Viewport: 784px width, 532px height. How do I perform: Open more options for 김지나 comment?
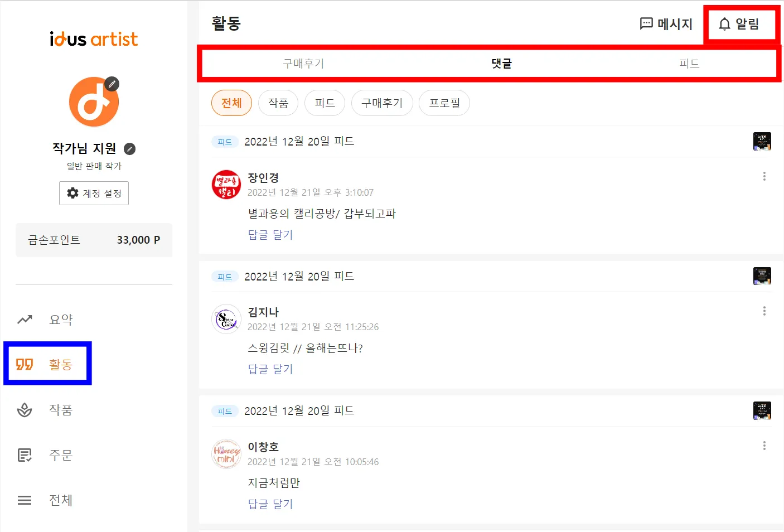pyautogui.click(x=764, y=311)
